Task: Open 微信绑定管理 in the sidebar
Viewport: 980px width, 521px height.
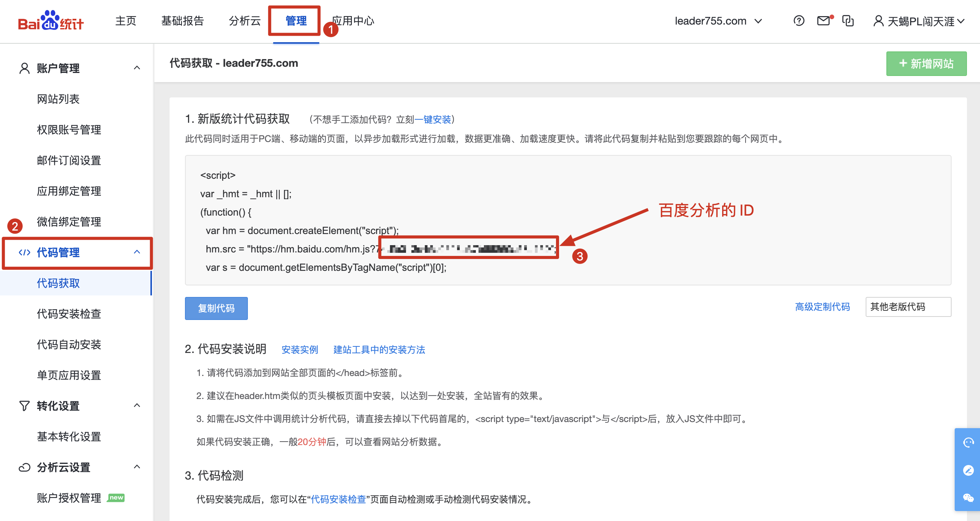Action: [x=69, y=222]
